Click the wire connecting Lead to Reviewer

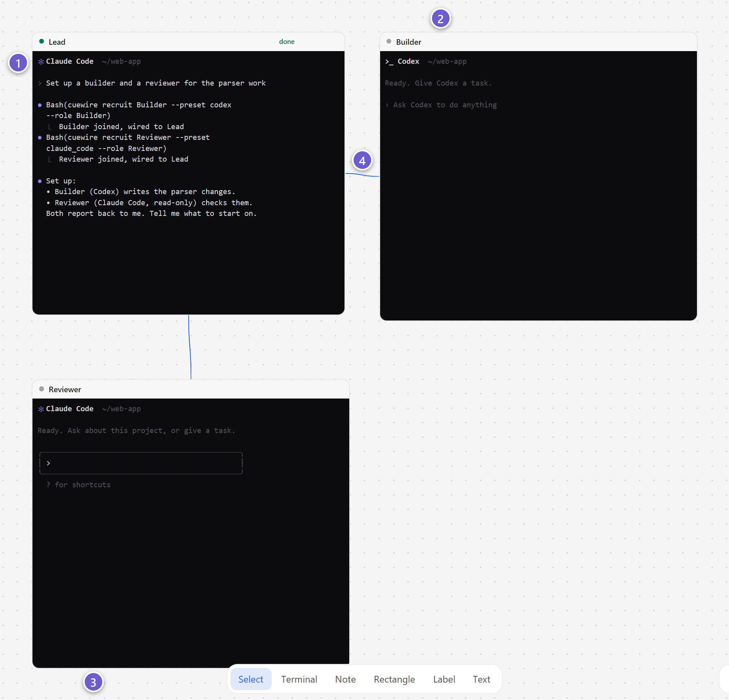(190, 347)
